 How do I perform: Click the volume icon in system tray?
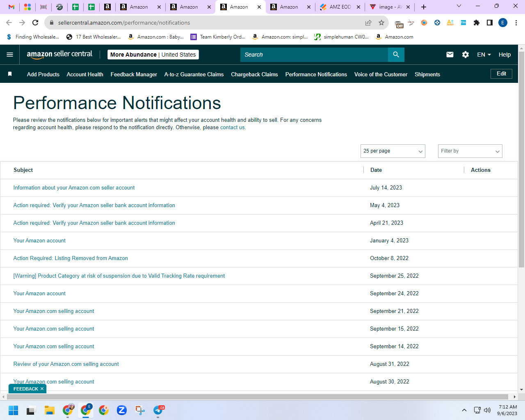487,410
